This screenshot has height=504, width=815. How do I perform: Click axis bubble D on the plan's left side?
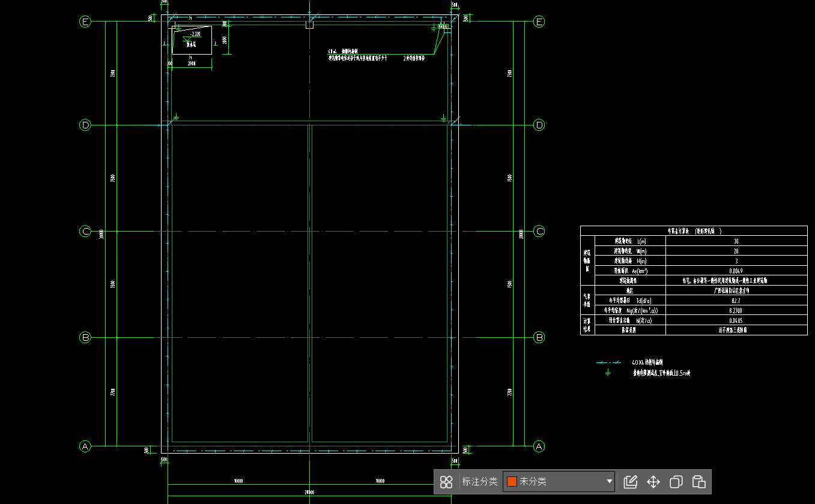click(x=85, y=125)
